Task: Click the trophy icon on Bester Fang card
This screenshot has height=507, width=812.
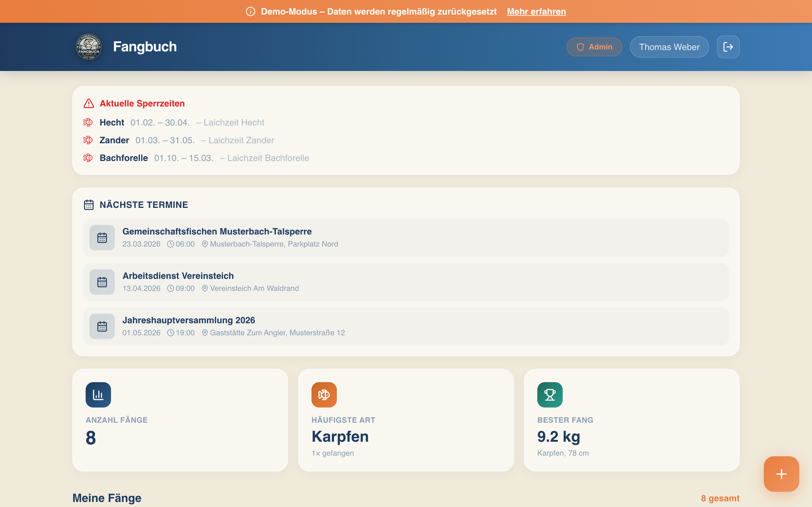Action: (x=550, y=395)
